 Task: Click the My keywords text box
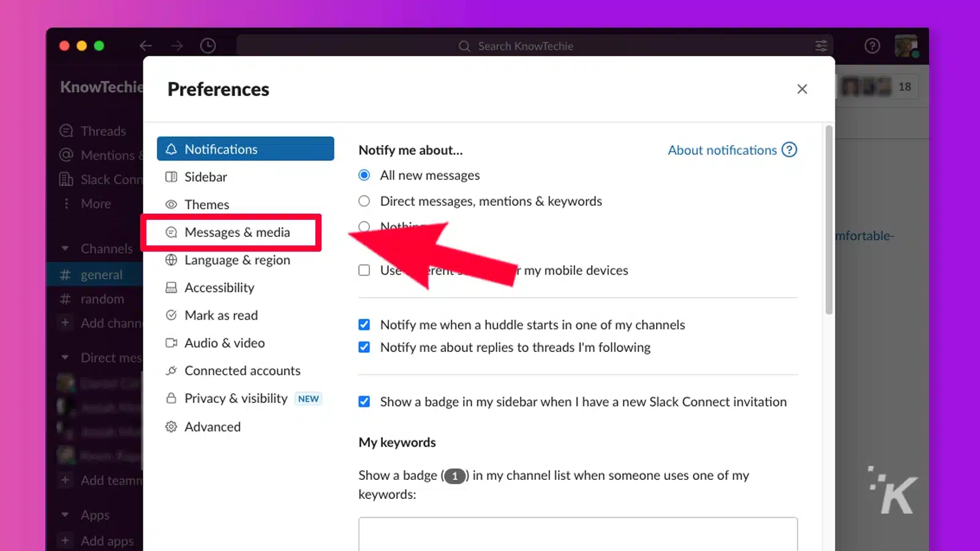pyautogui.click(x=578, y=534)
